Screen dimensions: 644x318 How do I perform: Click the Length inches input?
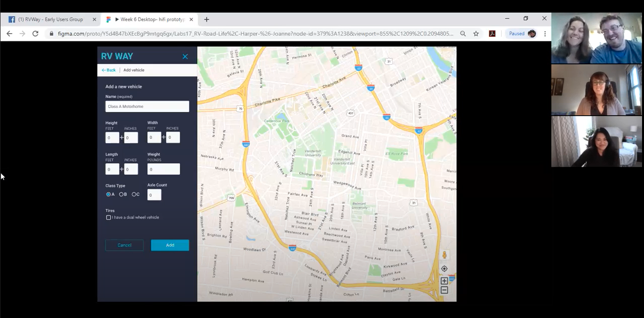tap(131, 169)
